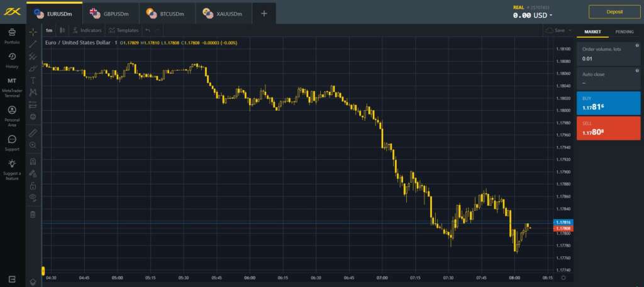Select the ruler measure tool
The height and width of the screenshot is (287, 644).
point(33,133)
